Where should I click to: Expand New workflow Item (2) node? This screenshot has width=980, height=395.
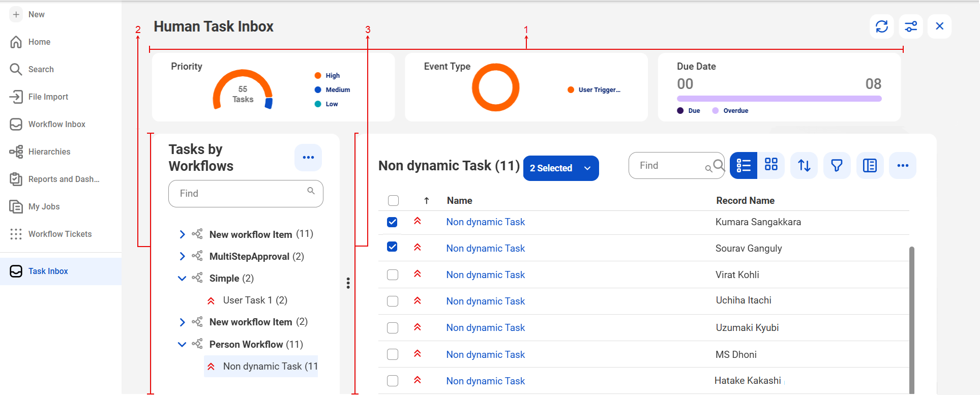pos(182,322)
